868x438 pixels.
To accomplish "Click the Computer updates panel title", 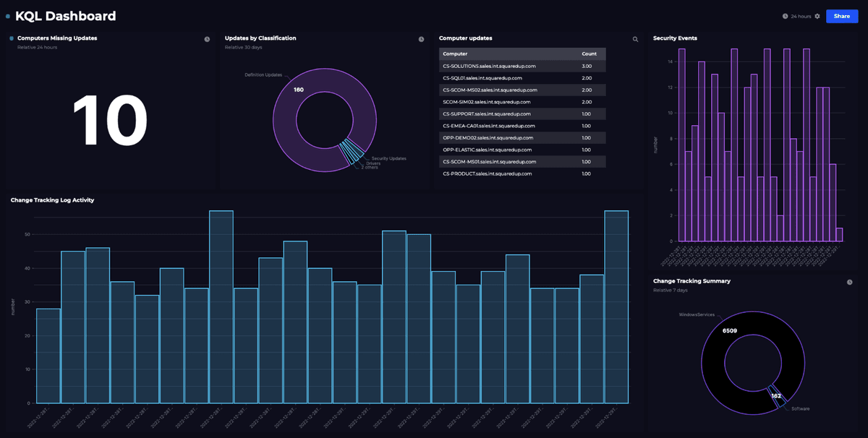I will (x=467, y=38).
